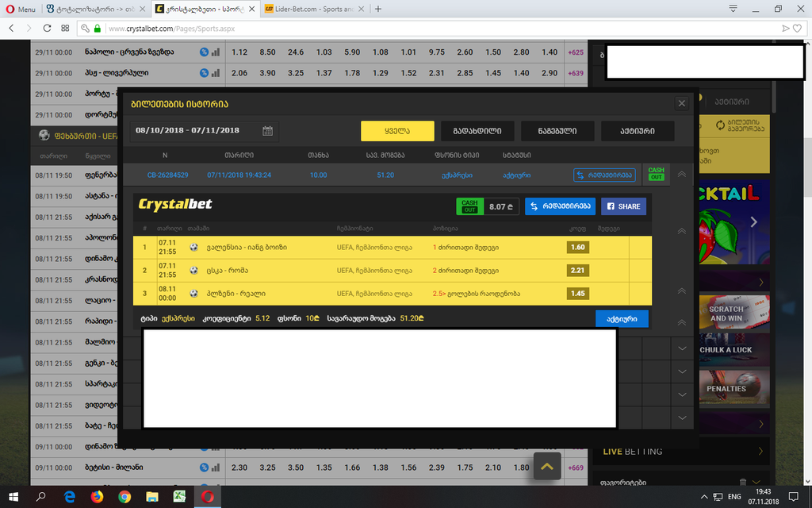Open File Explorer from the taskbar
Viewport: 812px width, 508px height.
(151, 497)
